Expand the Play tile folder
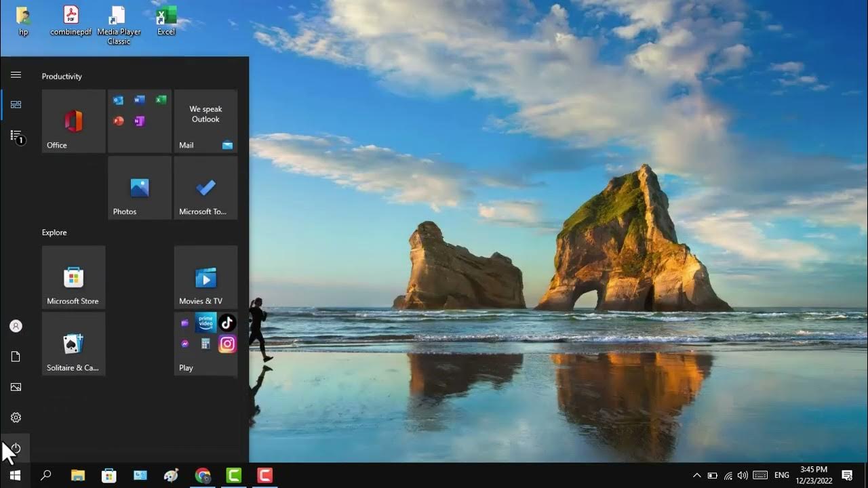Image resolution: width=868 pixels, height=488 pixels. coord(205,344)
